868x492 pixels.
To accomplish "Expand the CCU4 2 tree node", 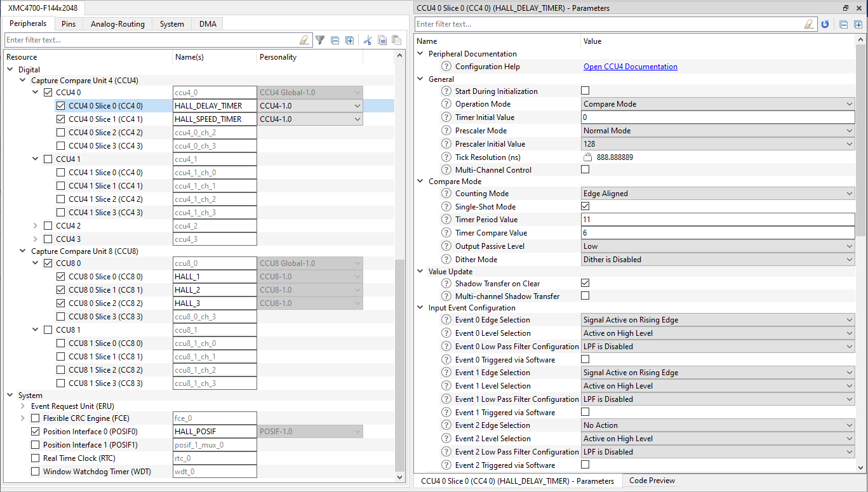I will coord(35,226).
